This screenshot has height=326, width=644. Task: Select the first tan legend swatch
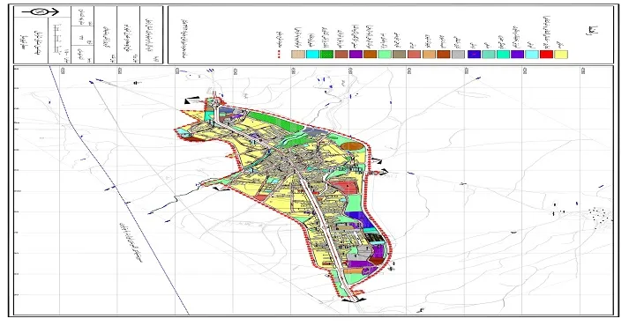click(x=298, y=54)
